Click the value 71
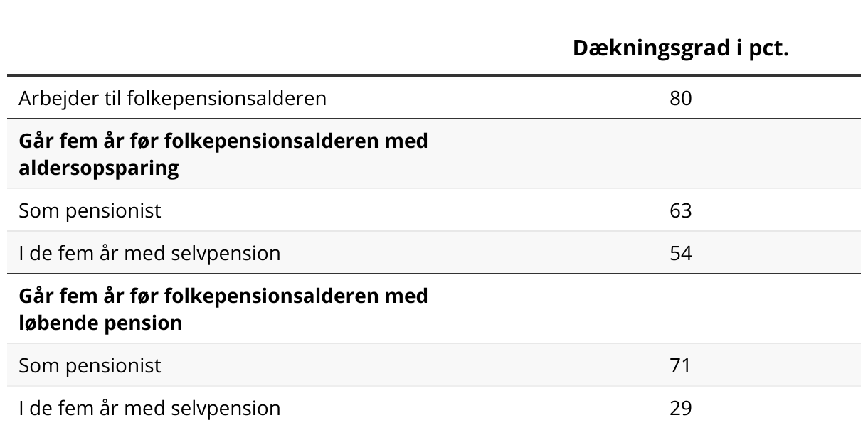This screenshot has height=435, width=868. coord(680,366)
